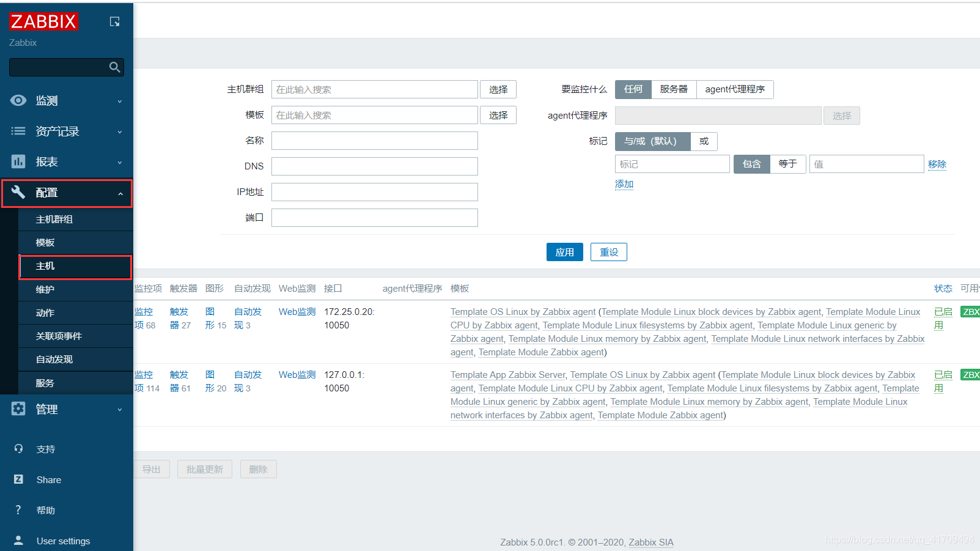Select 包含 tag operator
Image resolution: width=980 pixels, height=551 pixels.
click(752, 164)
